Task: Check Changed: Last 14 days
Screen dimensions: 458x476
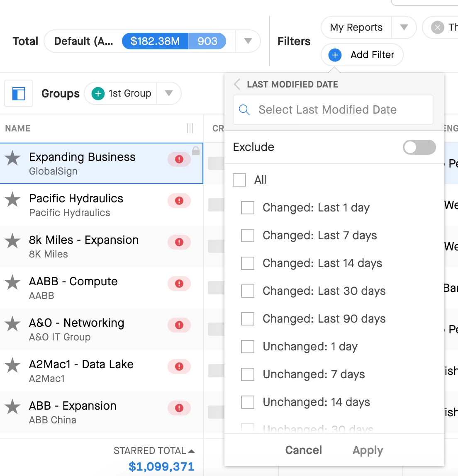Action: point(248,263)
